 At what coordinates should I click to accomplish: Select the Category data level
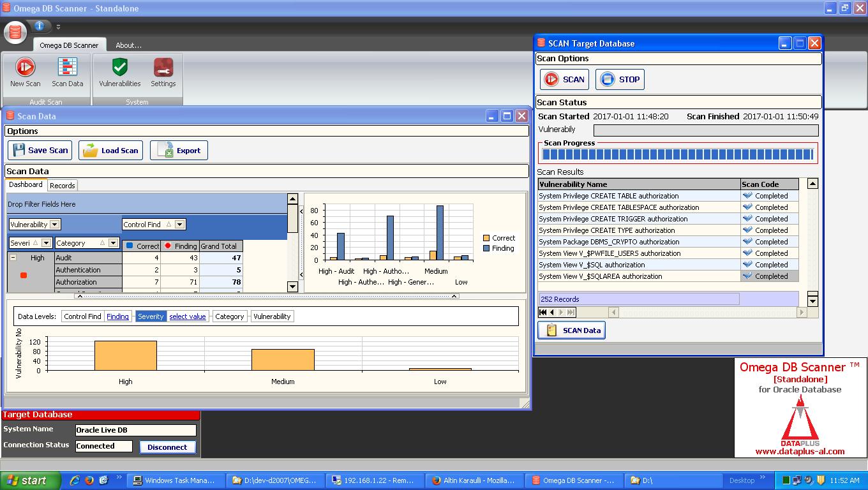pos(229,316)
